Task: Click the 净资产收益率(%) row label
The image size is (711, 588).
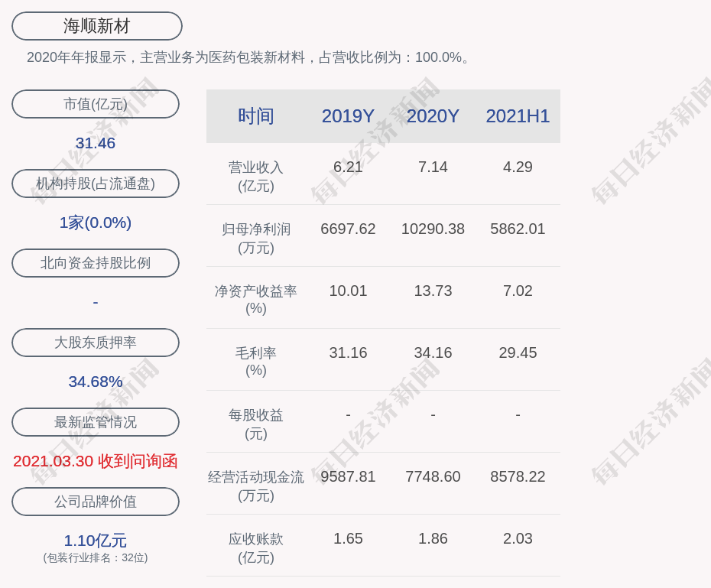Action: click(256, 300)
